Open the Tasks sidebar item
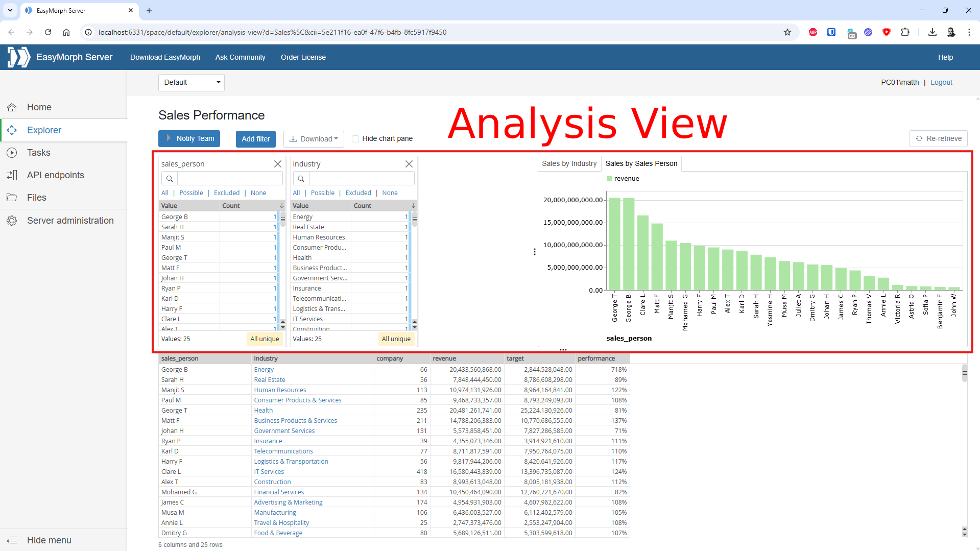This screenshot has height=551, width=980. (39, 153)
